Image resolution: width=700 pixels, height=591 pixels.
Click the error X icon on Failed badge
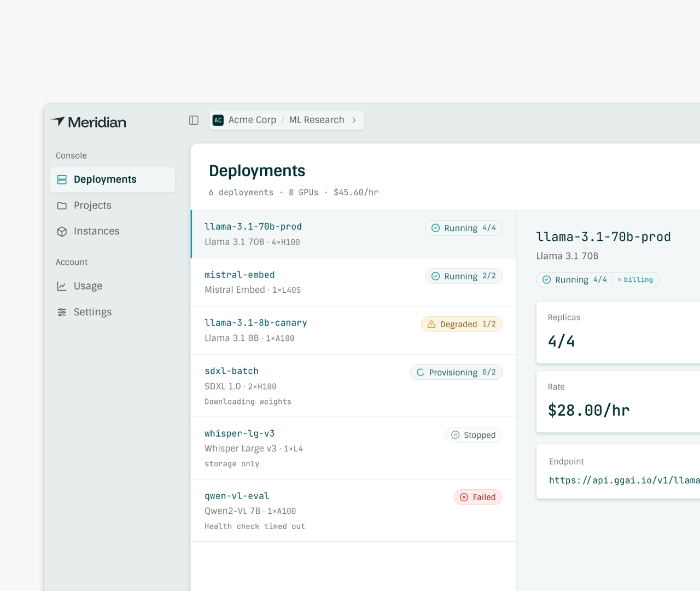[464, 497]
